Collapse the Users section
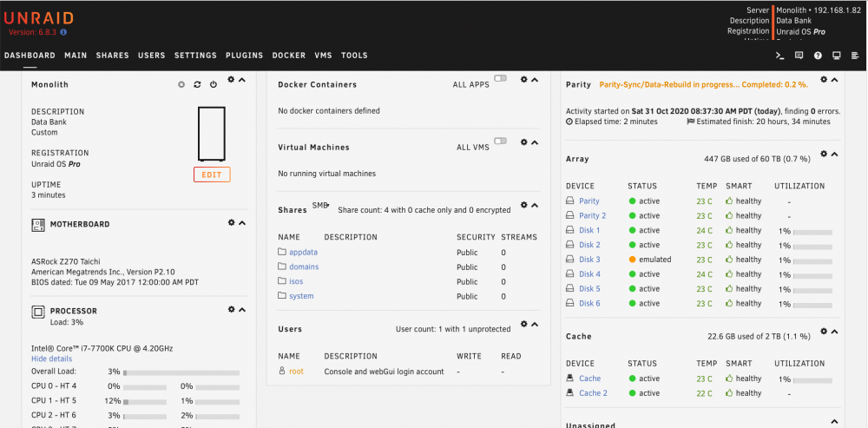 [534, 325]
